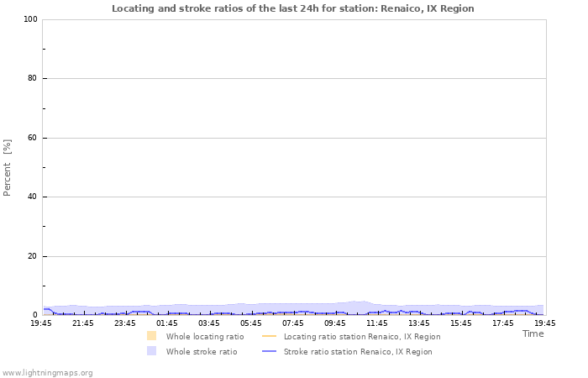
Task: Click the 03:45 time tick label
Action: (x=209, y=323)
